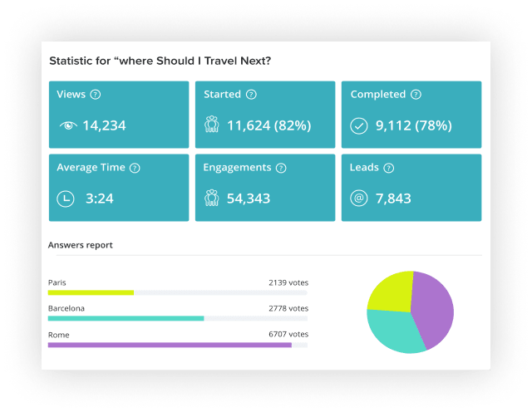Click the checkmark icon in Completed card
This screenshot has width=532, height=412.
coord(358,125)
